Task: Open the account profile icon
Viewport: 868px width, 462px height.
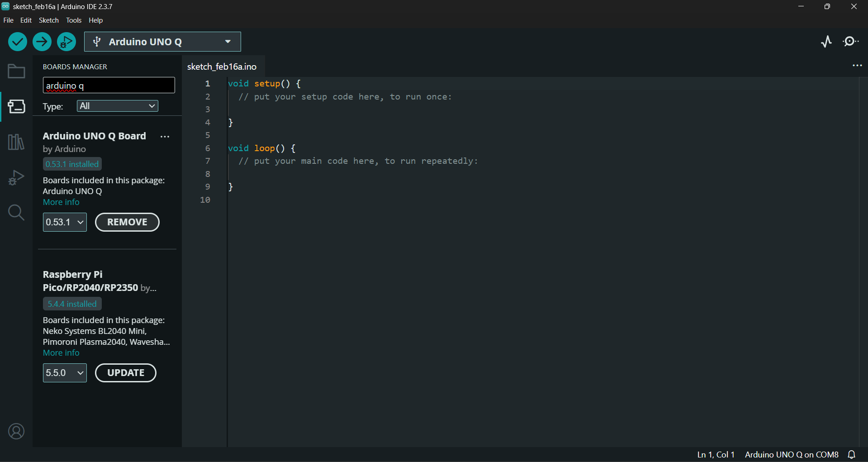Action: 16,431
